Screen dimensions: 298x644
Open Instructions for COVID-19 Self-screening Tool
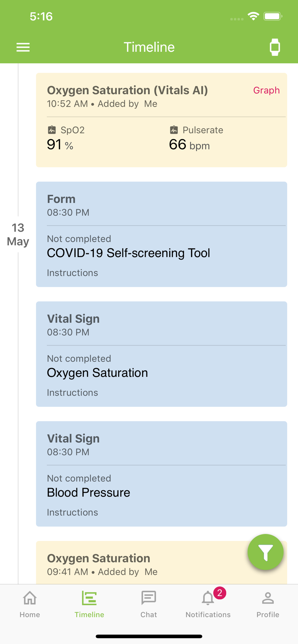73,273
